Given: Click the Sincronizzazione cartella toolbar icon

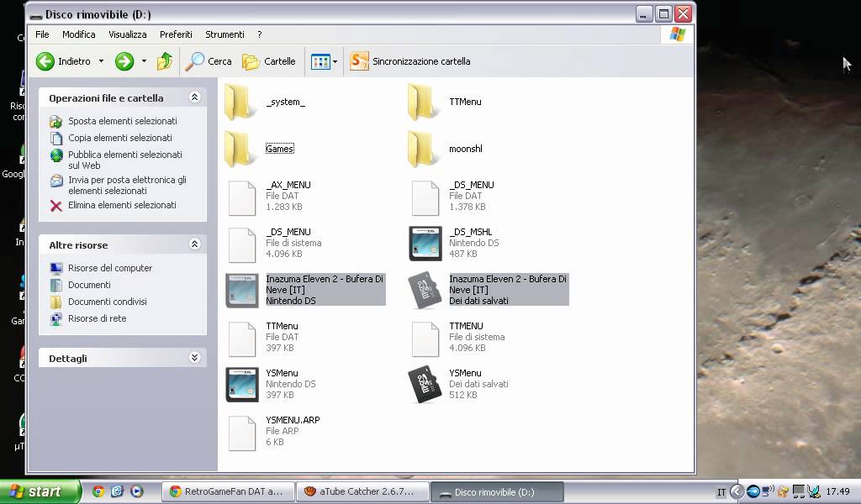Looking at the screenshot, I should (x=359, y=60).
